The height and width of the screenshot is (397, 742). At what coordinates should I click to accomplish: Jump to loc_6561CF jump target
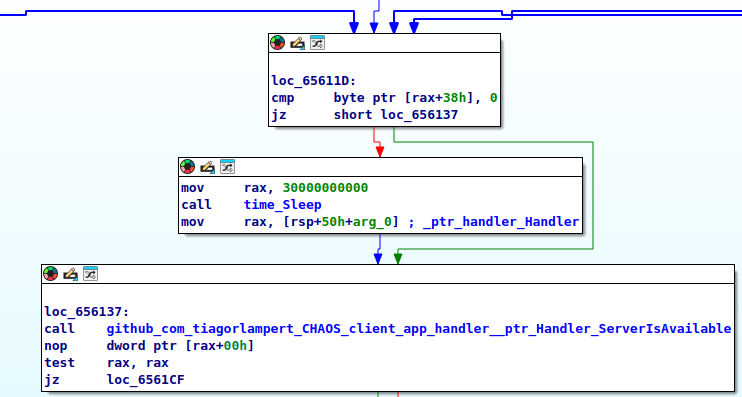point(146,380)
